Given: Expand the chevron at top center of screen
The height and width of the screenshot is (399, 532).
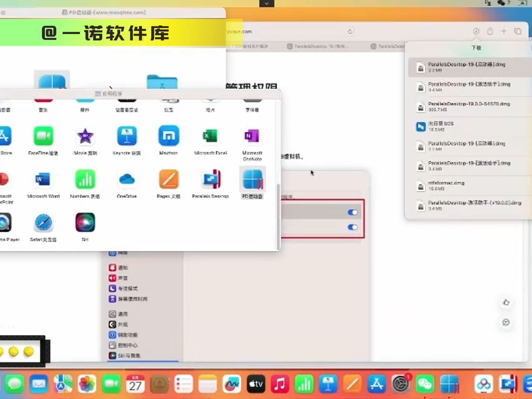Looking at the screenshot, I should (266, 4).
